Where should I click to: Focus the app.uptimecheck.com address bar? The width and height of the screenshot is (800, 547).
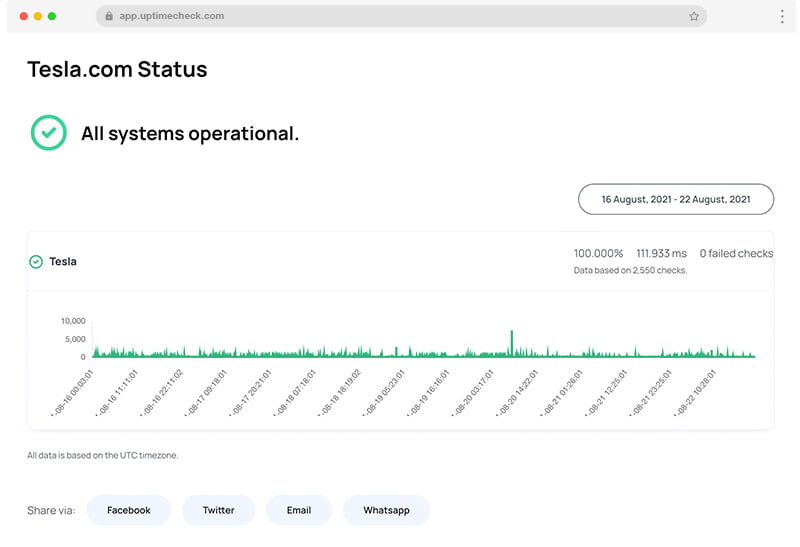tap(401, 16)
